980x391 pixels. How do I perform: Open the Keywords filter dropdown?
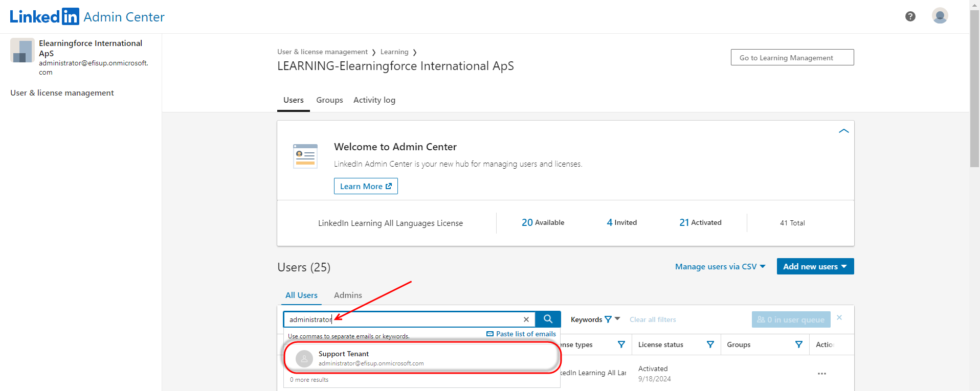[595, 319]
